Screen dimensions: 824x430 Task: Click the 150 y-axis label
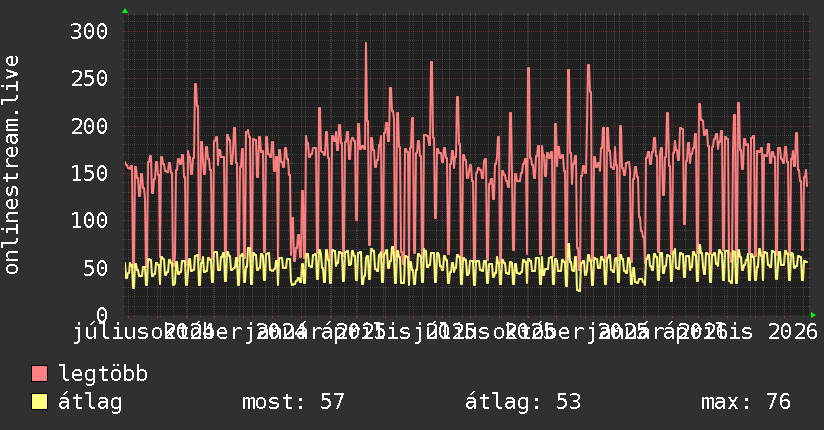[89, 173]
